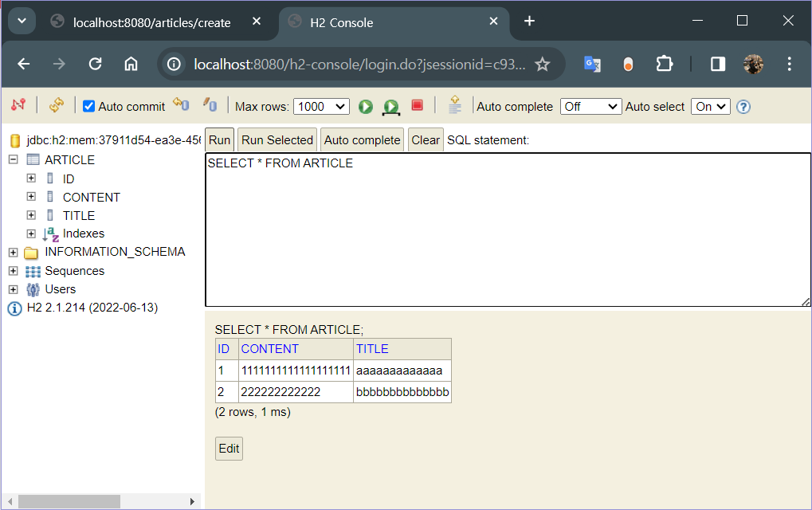Viewport: 812px width, 510px height.
Task: Click the Refresh database tree icon
Action: [x=57, y=105]
